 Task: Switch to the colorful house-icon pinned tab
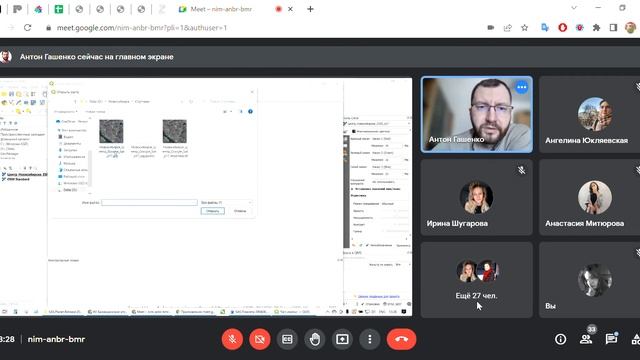pos(38,9)
